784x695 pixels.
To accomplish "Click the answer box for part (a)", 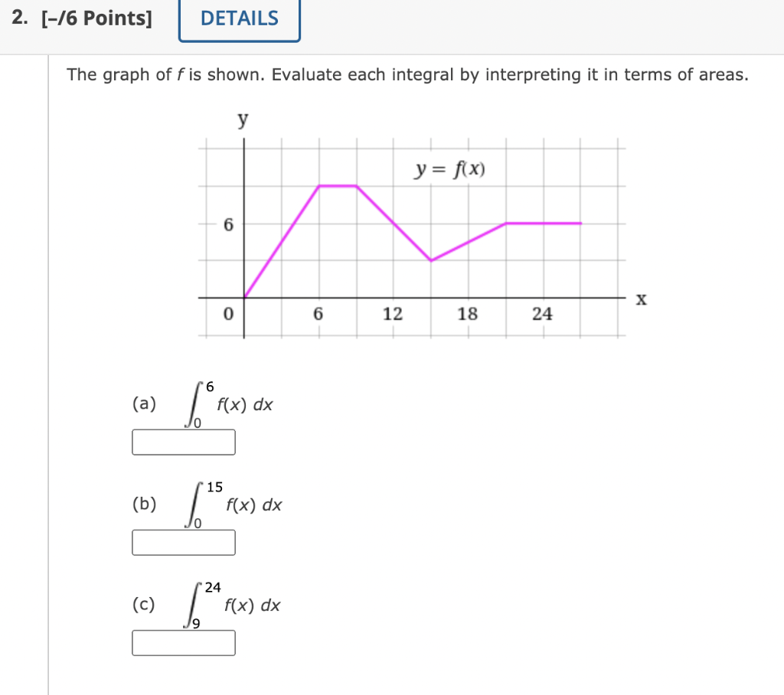I will tap(184, 442).
